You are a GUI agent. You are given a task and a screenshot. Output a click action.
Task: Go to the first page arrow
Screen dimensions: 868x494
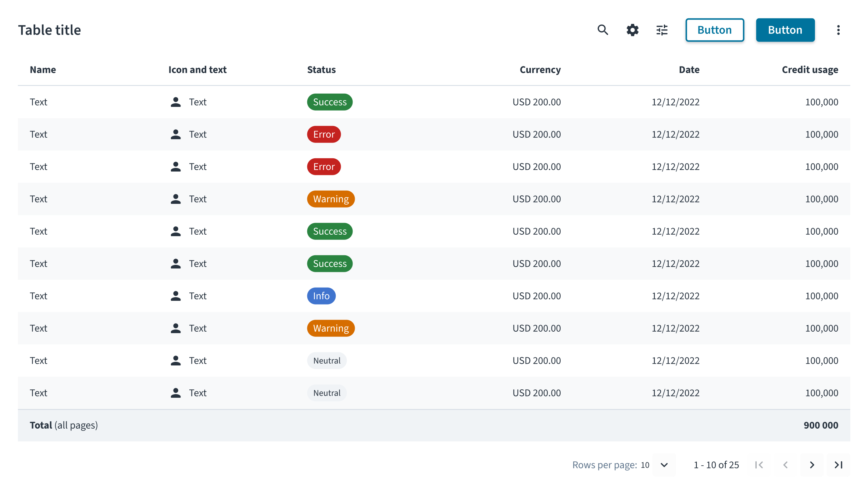pos(759,465)
